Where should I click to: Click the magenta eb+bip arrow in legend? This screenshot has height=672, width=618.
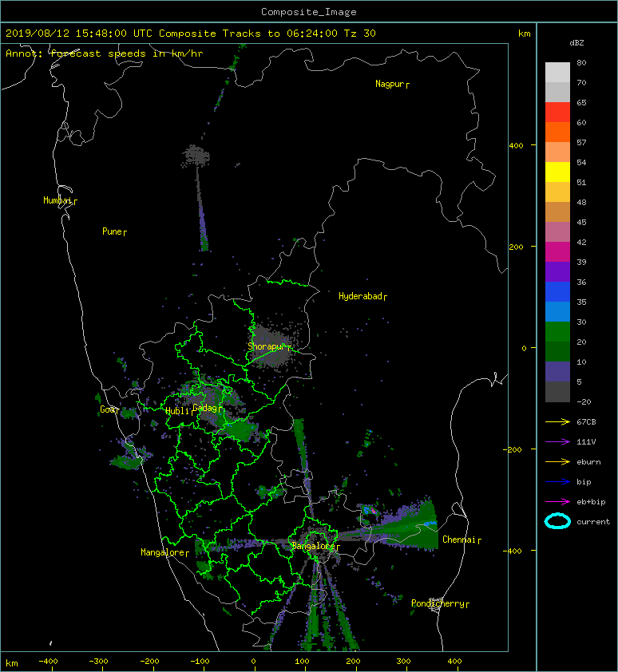coord(557,501)
